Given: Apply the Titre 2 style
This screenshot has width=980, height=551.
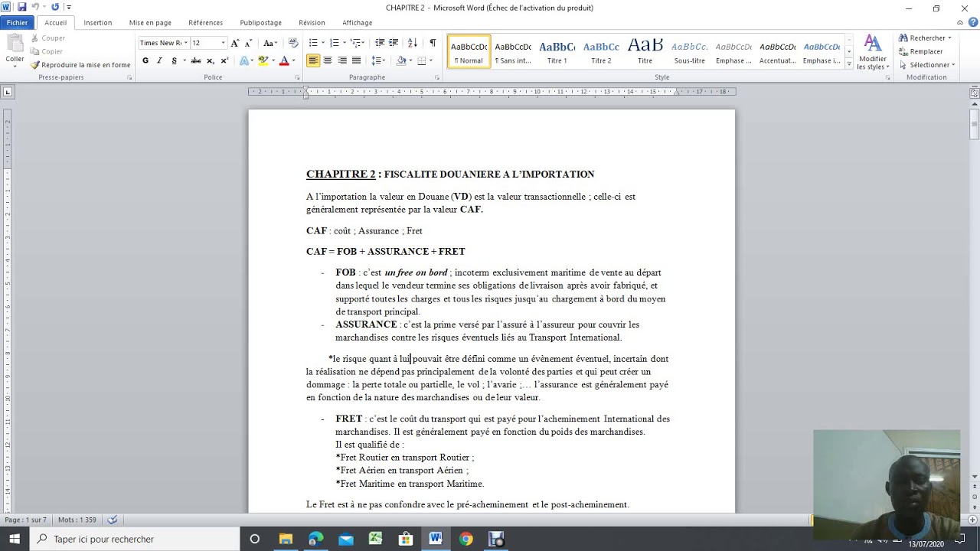Looking at the screenshot, I should pyautogui.click(x=601, y=51).
